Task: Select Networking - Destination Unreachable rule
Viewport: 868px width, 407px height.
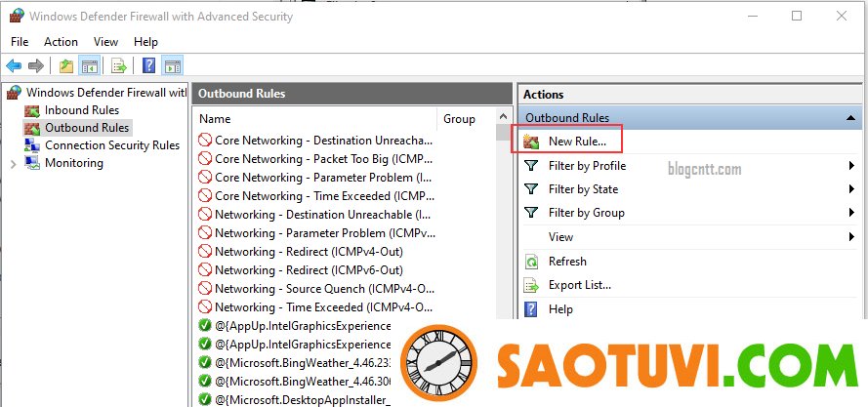Action: [323, 215]
